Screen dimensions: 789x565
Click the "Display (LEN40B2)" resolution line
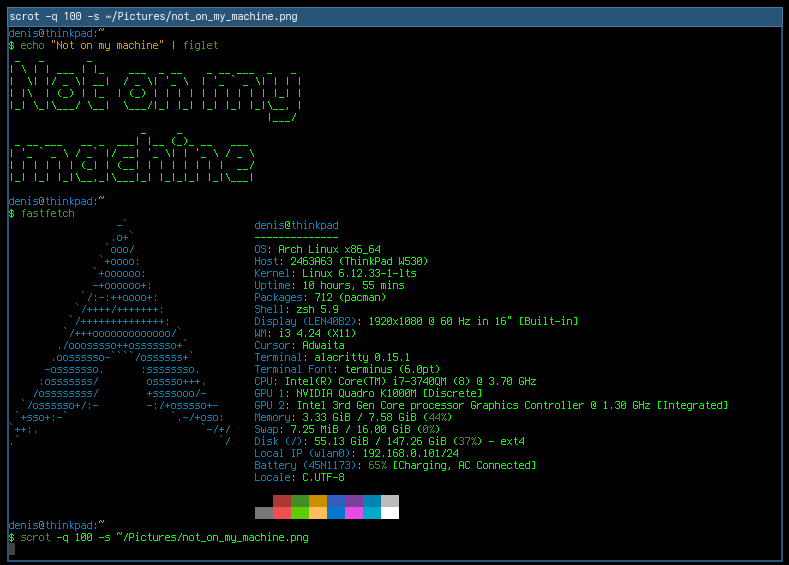pos(416,321)
